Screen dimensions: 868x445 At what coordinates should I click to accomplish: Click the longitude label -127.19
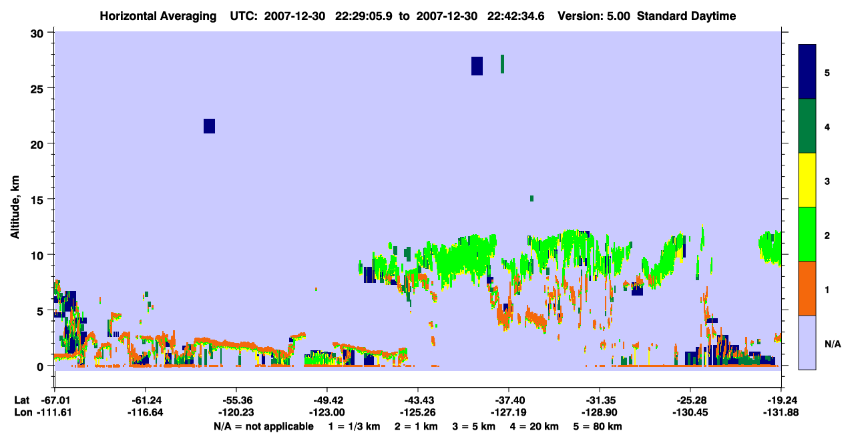pos(509,413)
